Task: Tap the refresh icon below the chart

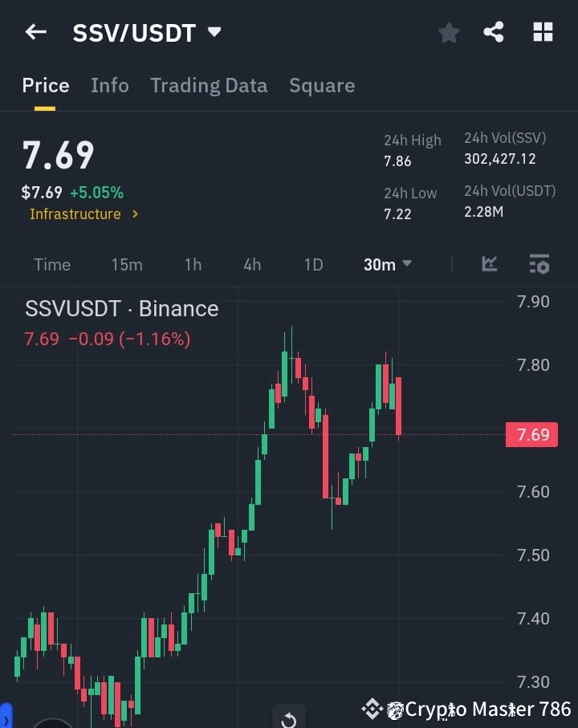Action: coord(288,717)
